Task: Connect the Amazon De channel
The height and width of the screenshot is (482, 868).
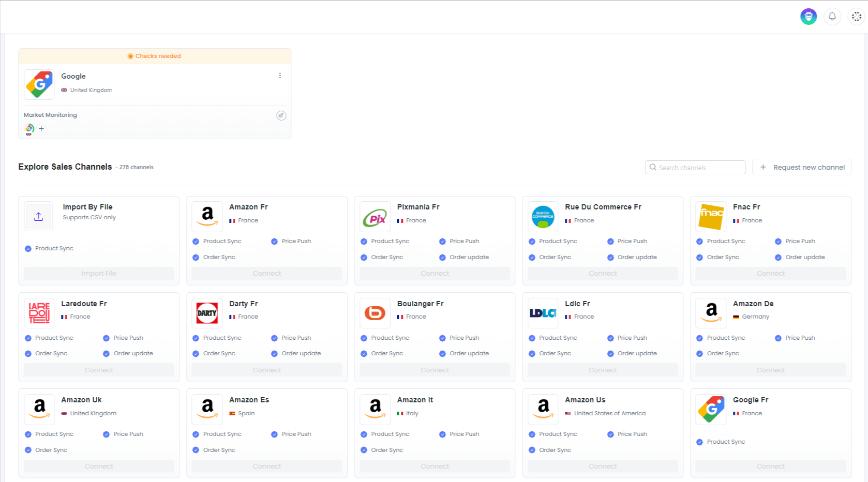Action: click(771, 370)
